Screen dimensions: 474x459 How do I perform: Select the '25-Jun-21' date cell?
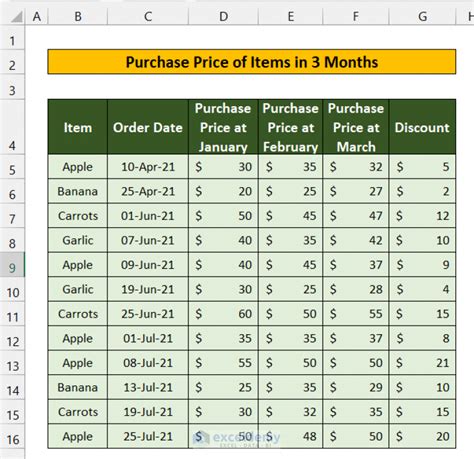click(148, 314)
